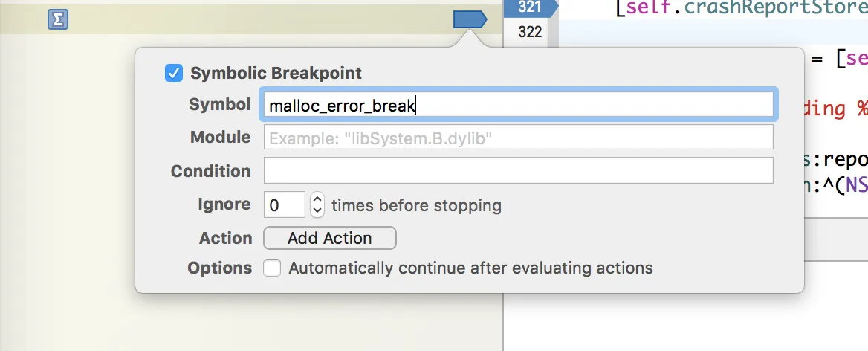The image size is (868, 351).
Task: Click line 321 breakpoint marker in gutter
Action: pos(530,7)
